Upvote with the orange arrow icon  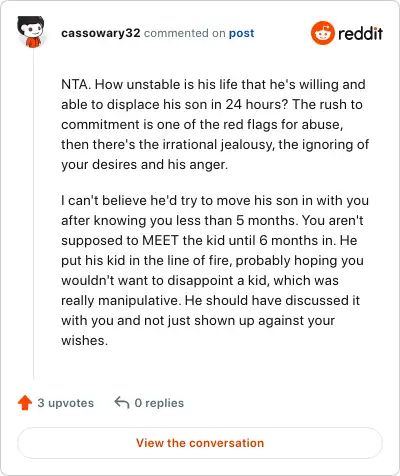point(25,403)
